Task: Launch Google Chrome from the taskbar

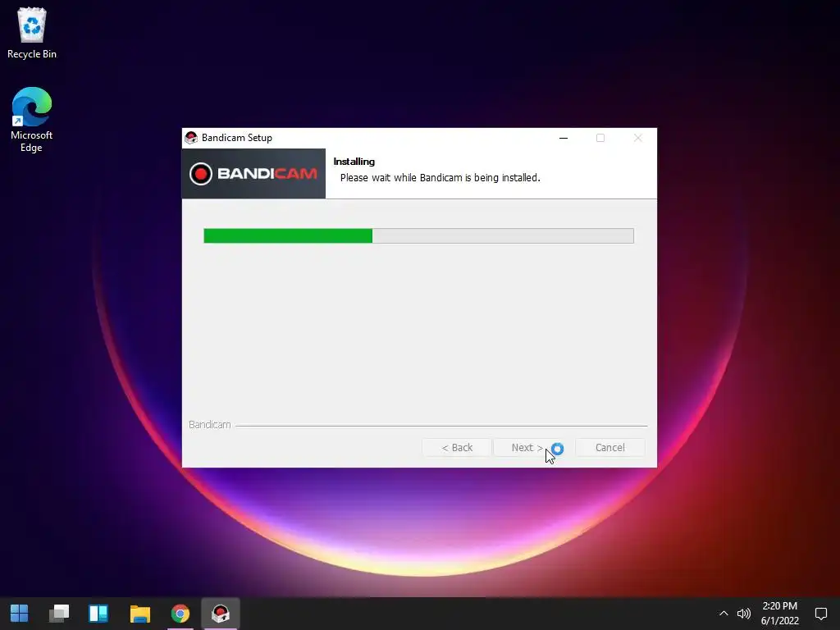Action: [x=180, y=614]
